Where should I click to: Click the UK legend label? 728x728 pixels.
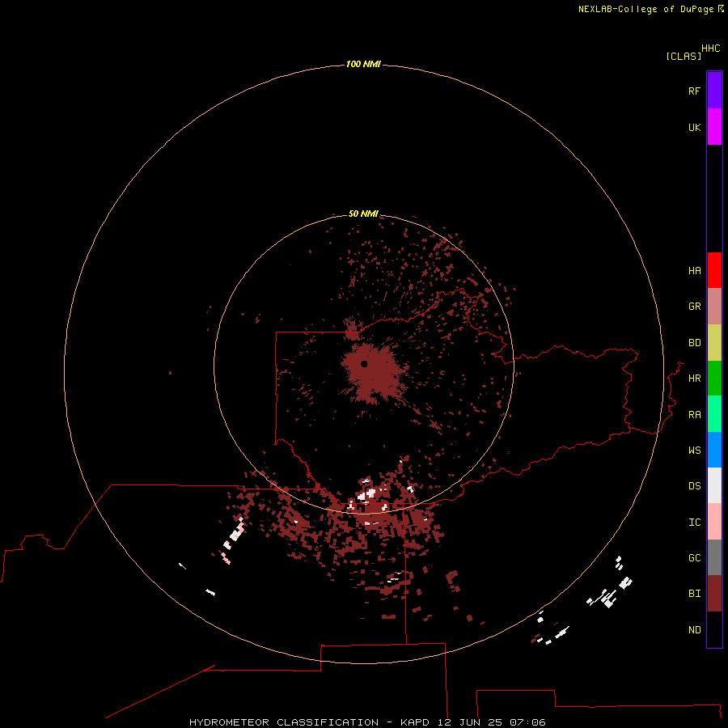click(694, 127)
